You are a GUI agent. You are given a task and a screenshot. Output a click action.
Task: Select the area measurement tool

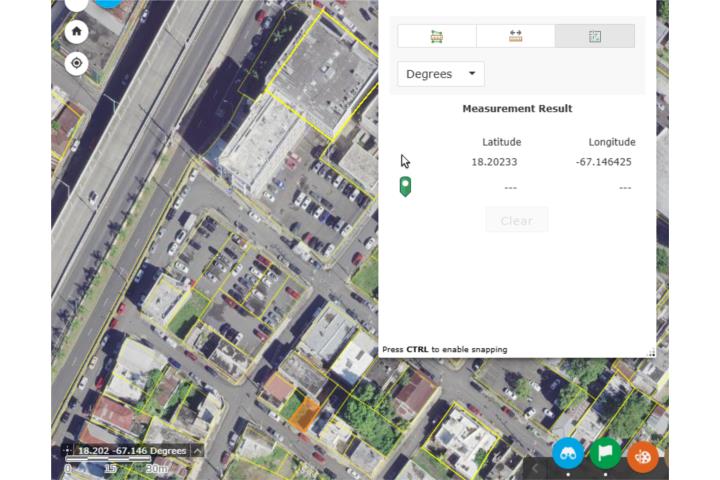(437, 36)
